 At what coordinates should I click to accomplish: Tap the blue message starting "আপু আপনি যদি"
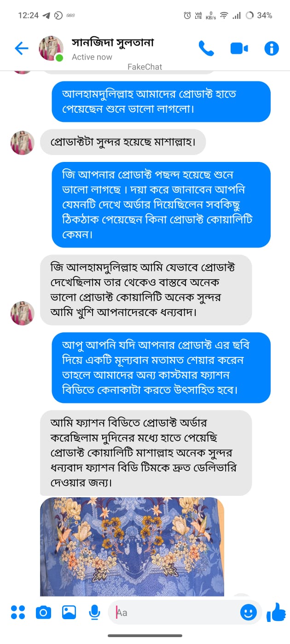[161, 368]
